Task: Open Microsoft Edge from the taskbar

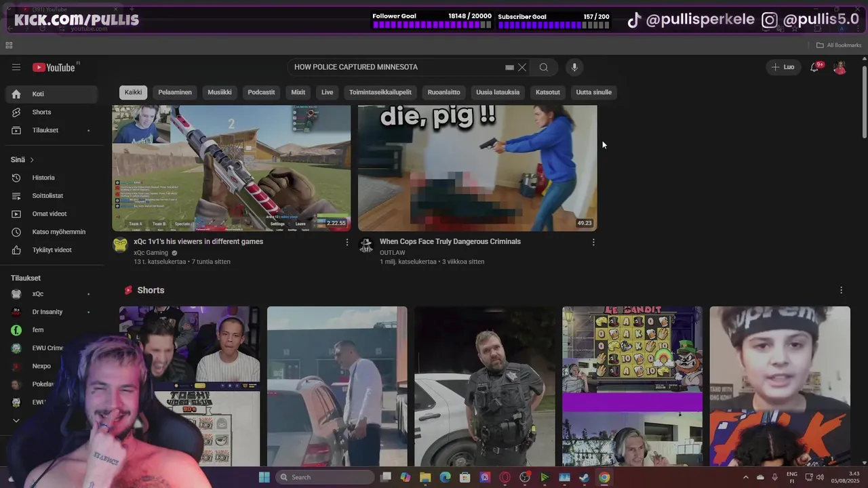Action: point(445,477)
